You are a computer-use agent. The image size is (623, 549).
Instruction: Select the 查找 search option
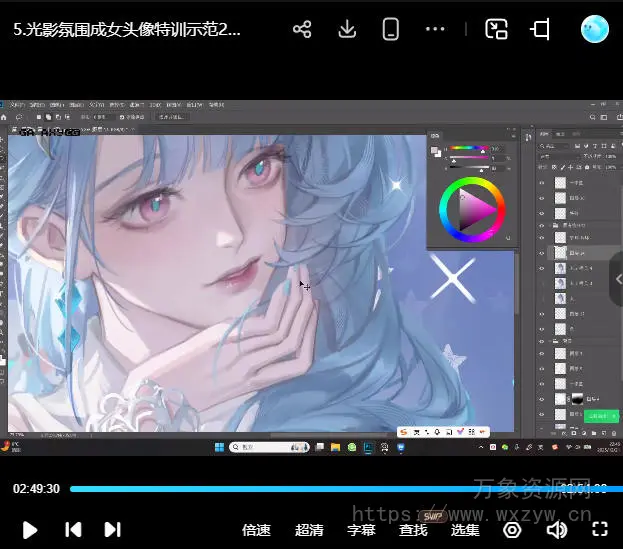413,530
